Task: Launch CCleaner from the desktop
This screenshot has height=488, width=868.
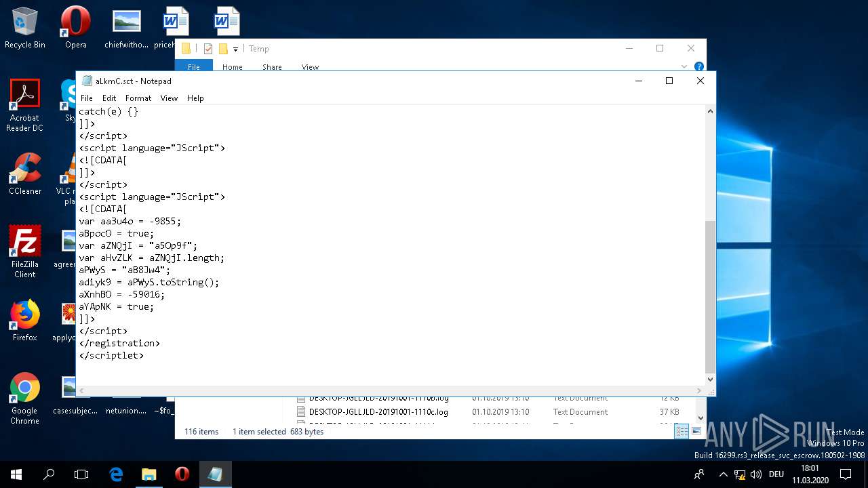Action: coord(25,174)
